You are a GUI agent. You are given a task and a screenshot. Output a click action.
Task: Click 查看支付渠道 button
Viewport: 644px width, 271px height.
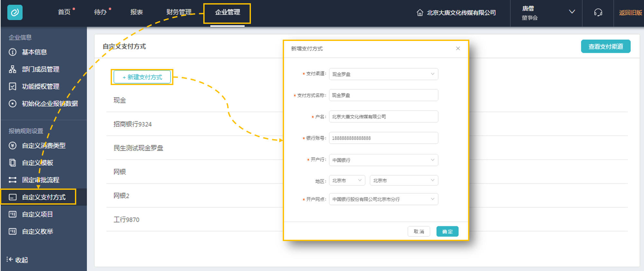606,46
